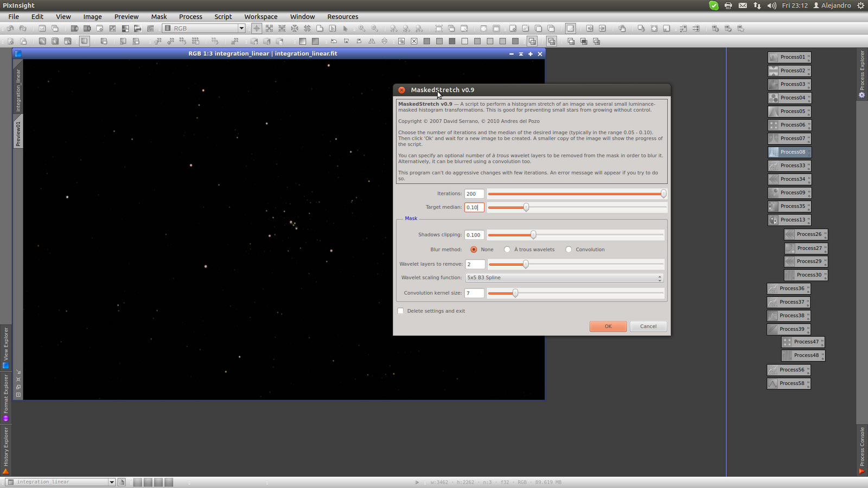Click the Process56 workspace icon
Image resolution: width=868 pixels, height=488 pixels.
tap(789, 370)
